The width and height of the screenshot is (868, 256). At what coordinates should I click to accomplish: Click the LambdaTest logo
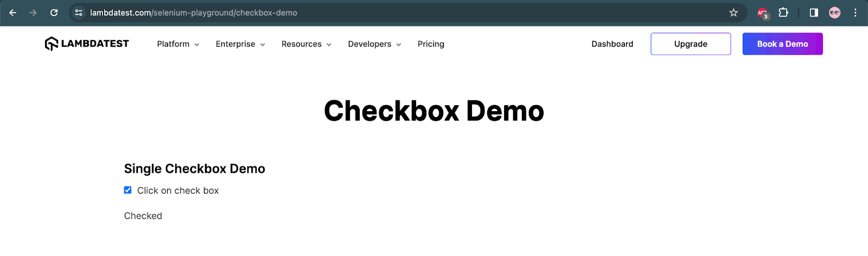87,44
